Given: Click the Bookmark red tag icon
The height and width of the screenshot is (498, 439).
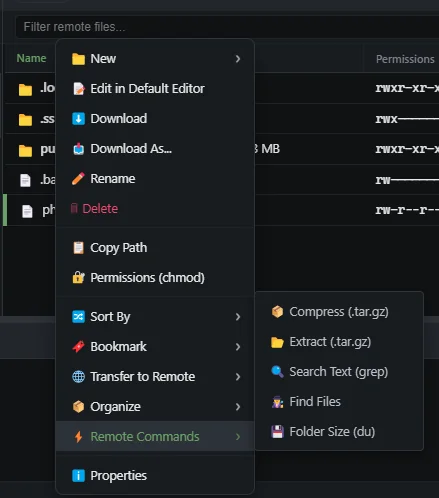Looking at the screenshot, I should (78, 347).
